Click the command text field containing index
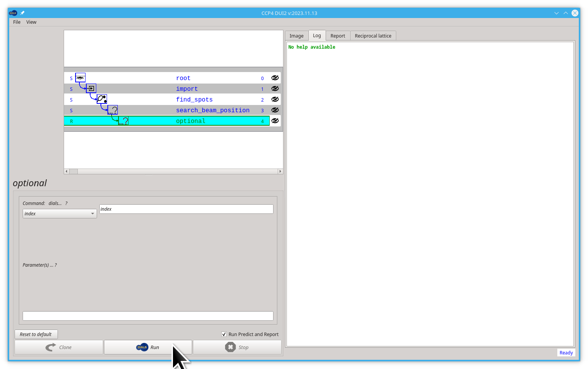Screen dimensions: 588x369 pyautogui.click(x=186, y=209)
